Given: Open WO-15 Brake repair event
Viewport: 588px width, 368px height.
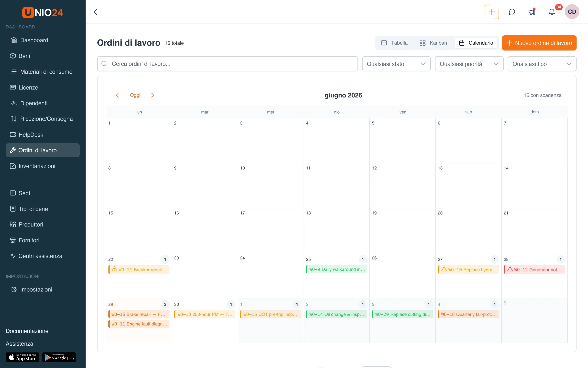Looking at the screenshot, I should pyautogui.click(x=139, y=314).
